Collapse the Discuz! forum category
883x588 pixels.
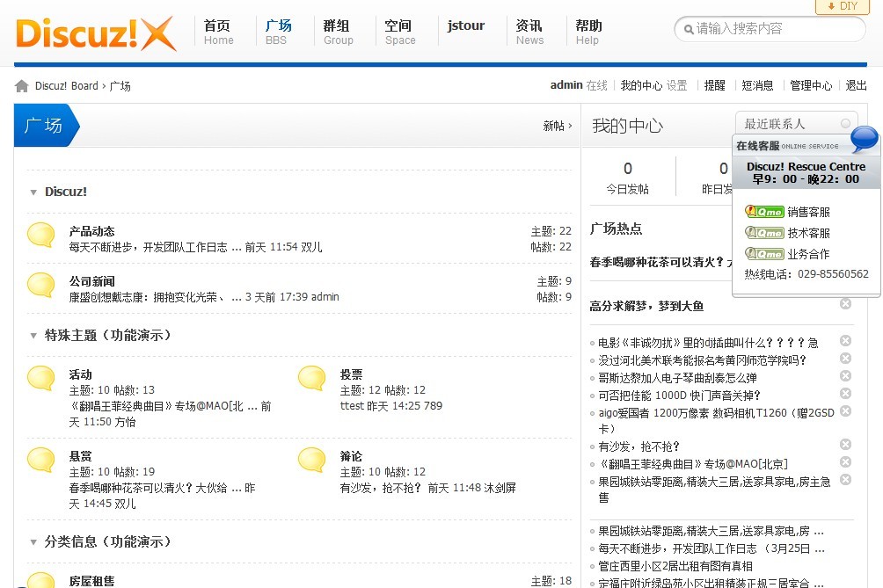33,192
